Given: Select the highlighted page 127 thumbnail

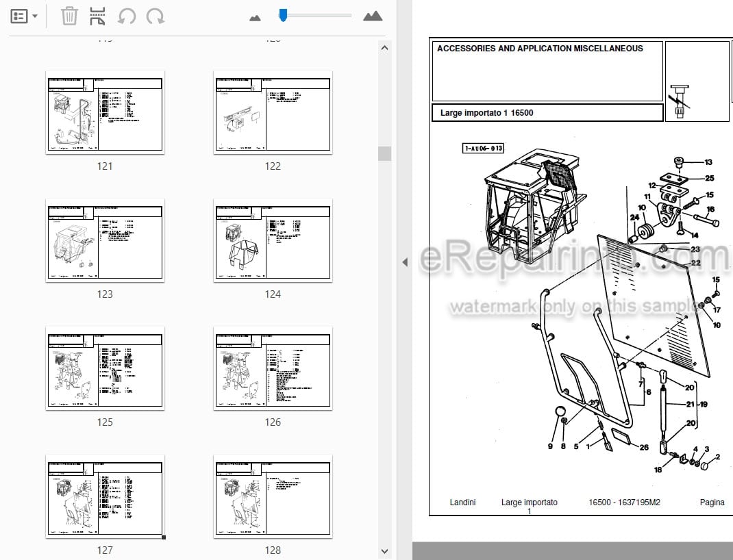Looking at the screenshot, I should pyautogui.click(x=105, y=496).
